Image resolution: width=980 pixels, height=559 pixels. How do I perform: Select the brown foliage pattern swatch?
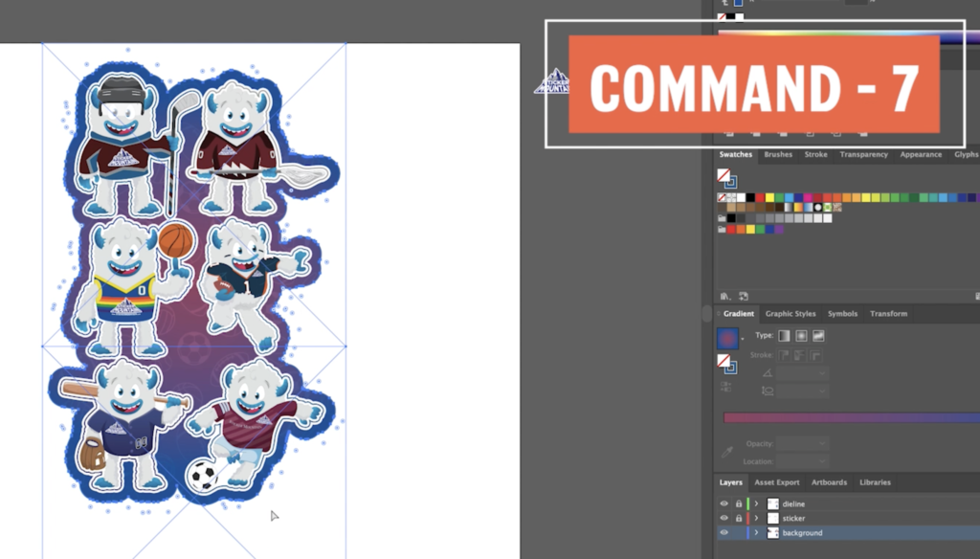(x=837, y=208)
